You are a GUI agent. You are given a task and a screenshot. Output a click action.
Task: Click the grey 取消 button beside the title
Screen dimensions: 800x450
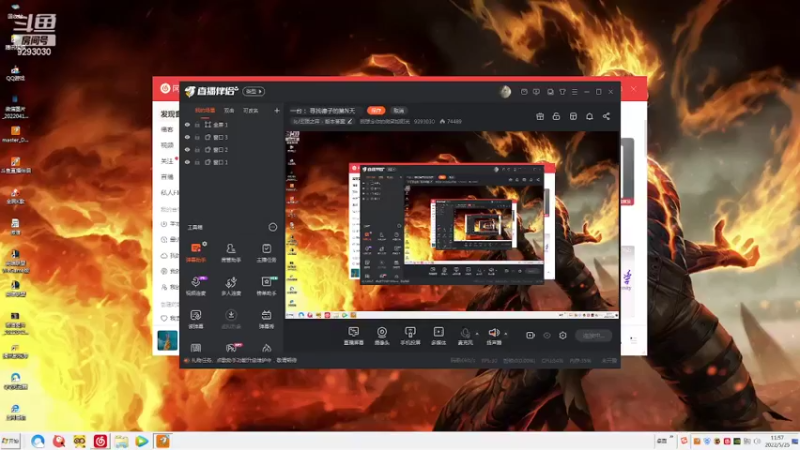click(399, 110)
